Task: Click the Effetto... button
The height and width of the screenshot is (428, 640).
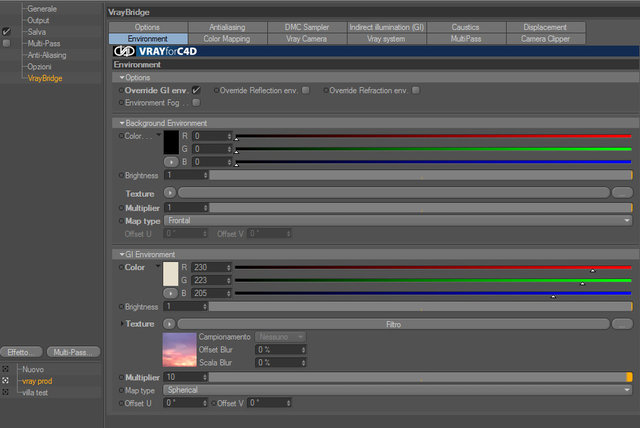Action: tap(21, 352)
